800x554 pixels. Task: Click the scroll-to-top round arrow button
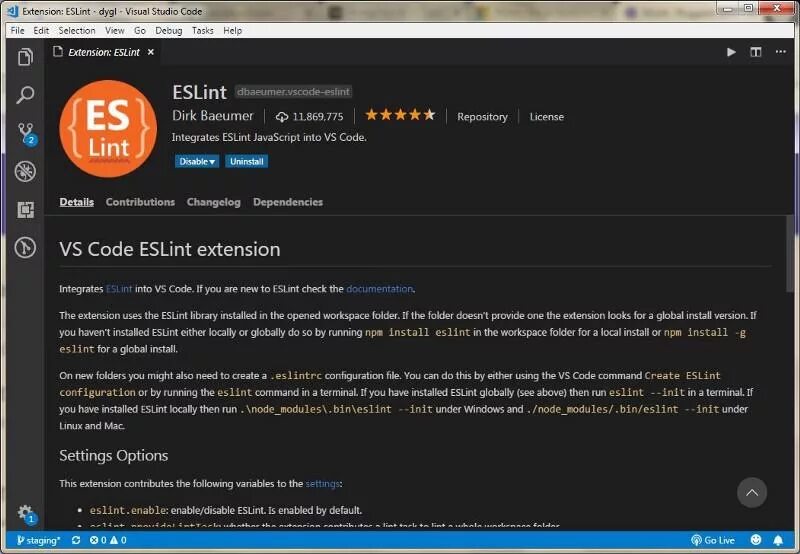[x=752, y=493]
